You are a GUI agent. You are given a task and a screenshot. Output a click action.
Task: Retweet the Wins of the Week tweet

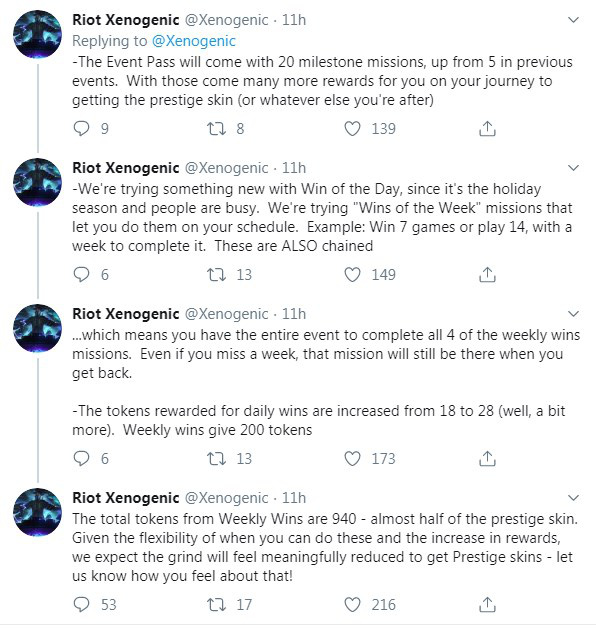[x=216, y=274]
